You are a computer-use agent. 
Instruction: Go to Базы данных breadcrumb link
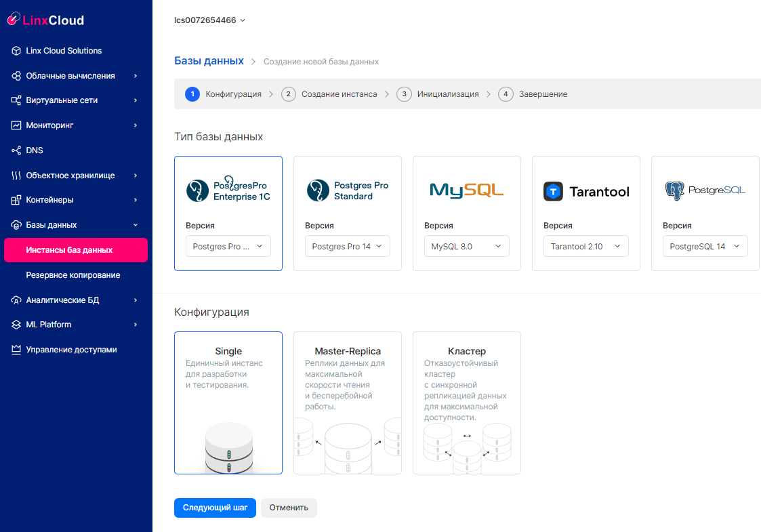click(x=209, y=61)
